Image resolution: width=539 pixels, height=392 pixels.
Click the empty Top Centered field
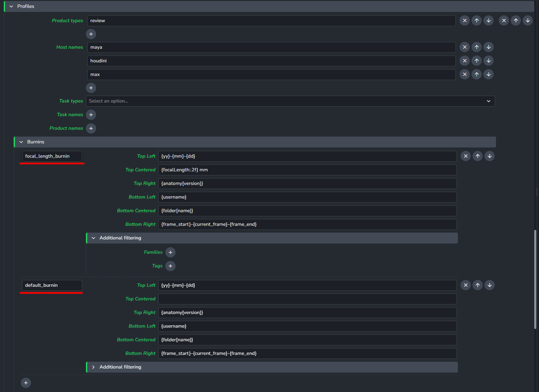(307, 299)
